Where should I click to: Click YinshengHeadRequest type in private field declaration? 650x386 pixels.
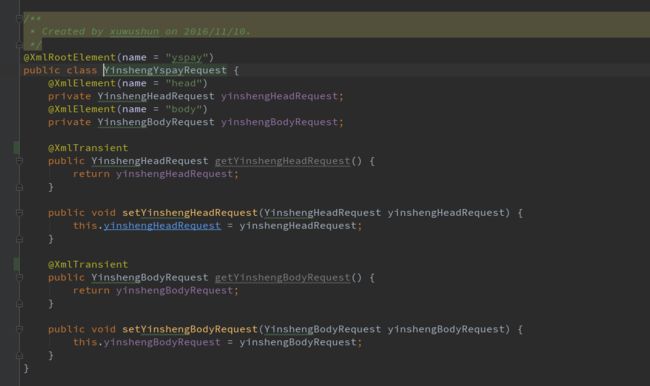tap(156, 96)
